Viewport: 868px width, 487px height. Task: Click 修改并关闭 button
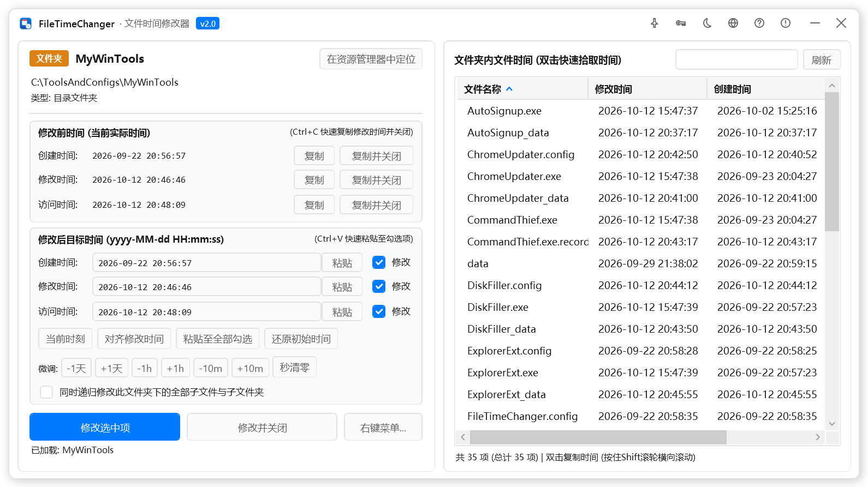(x=262, y=427)
